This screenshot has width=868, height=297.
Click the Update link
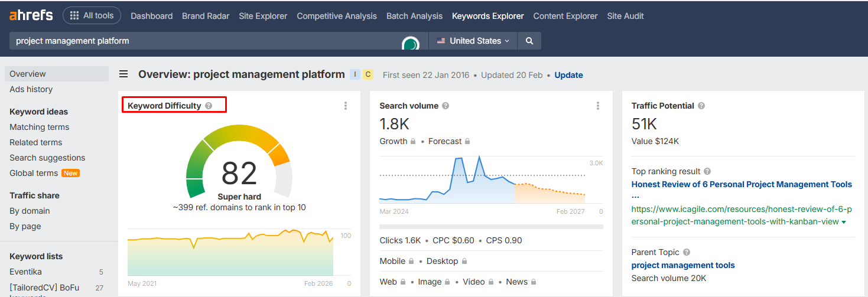(x=569, y=75)
